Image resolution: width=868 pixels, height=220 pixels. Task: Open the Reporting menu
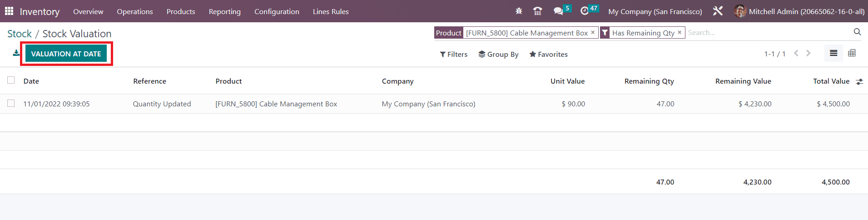point(224,11)
